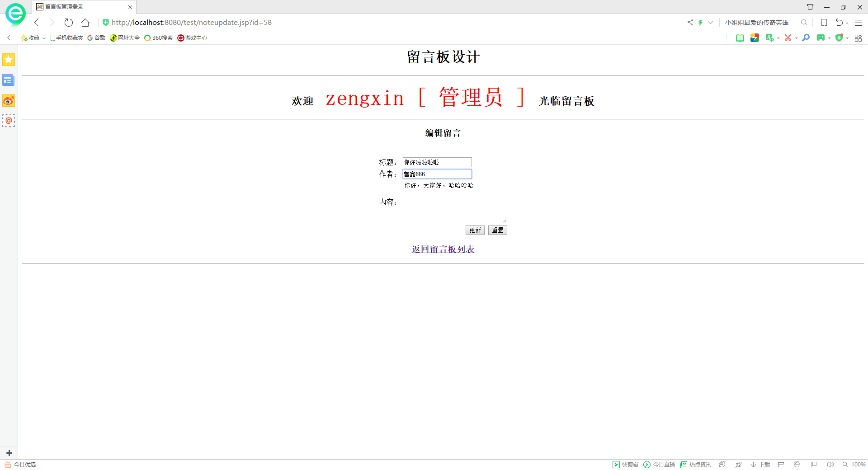Click the skin wardrobe icon in title bar

pyautogui.click(x=810, y=7)
